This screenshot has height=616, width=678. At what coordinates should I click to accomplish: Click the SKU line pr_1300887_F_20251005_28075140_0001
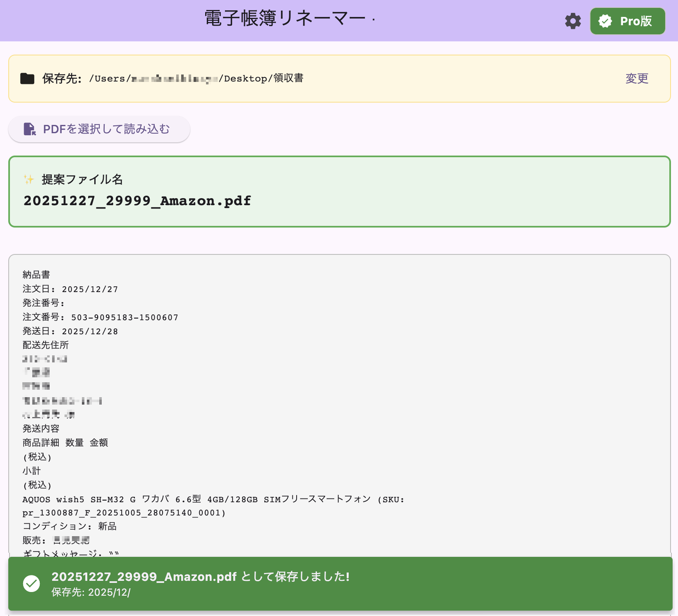click(124, 513)
